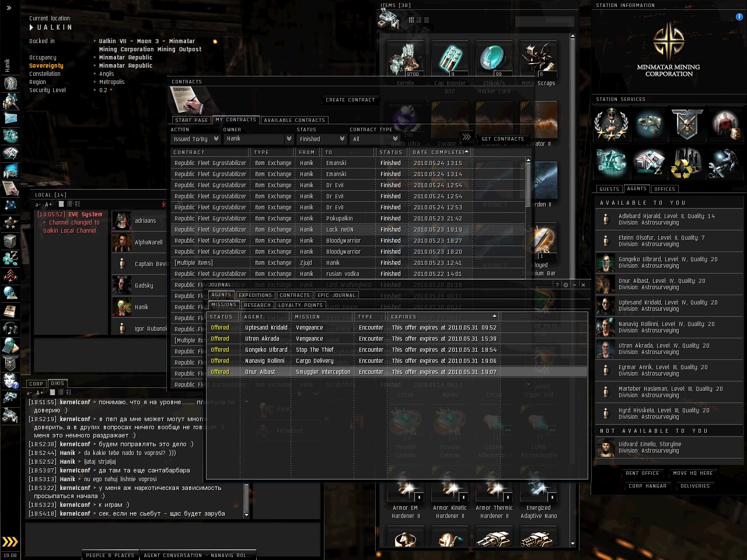Open EVE Mail envelope icon in sidebar
Screen dimensions: 747x560
coord(11,118)
